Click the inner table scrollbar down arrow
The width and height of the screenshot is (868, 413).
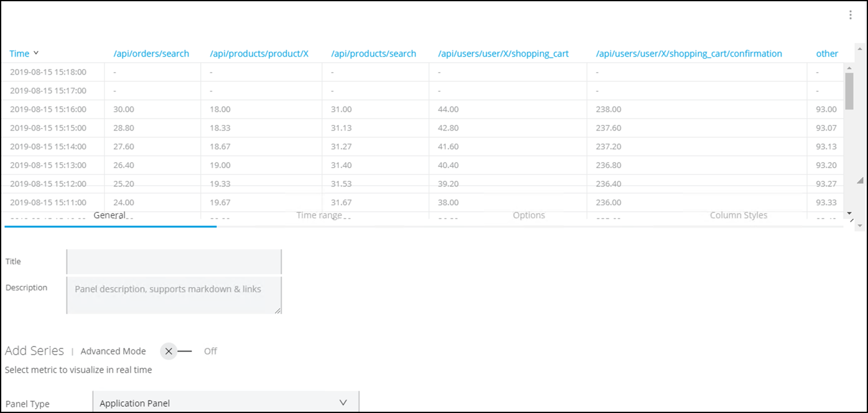(x=849, y=213)
